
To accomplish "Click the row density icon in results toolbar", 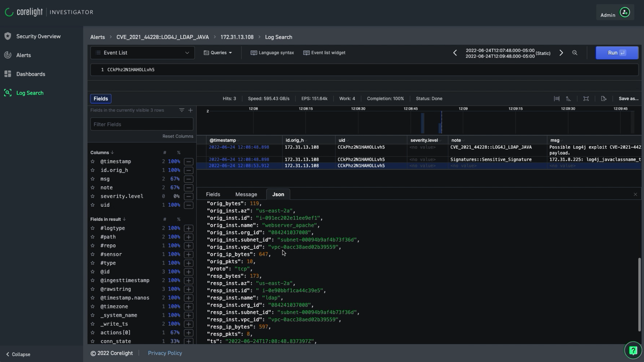I will pos(556,99).
